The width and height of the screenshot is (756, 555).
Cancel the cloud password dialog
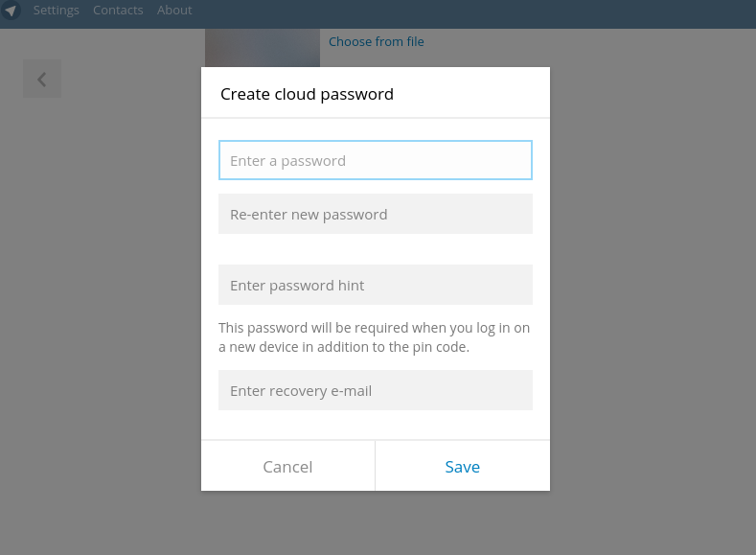tap(287, 467)
